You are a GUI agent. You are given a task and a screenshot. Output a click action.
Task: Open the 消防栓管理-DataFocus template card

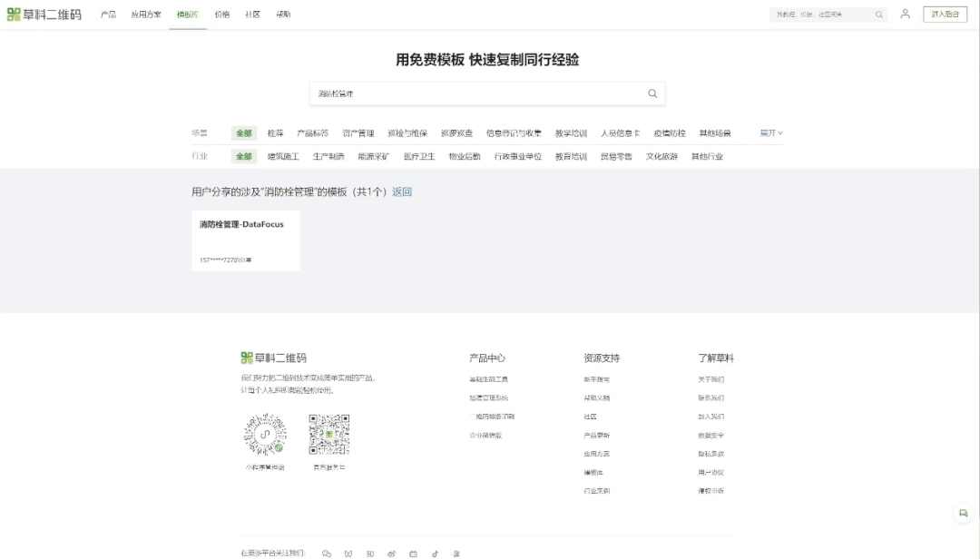(x=245, y=240)
